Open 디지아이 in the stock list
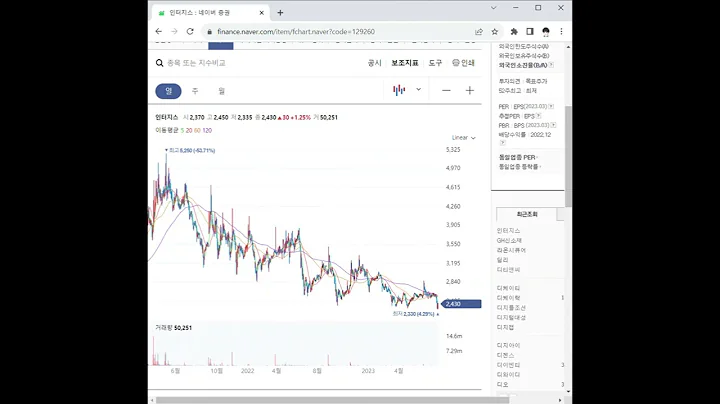This screenshot has width=720, height=404. 508,345
